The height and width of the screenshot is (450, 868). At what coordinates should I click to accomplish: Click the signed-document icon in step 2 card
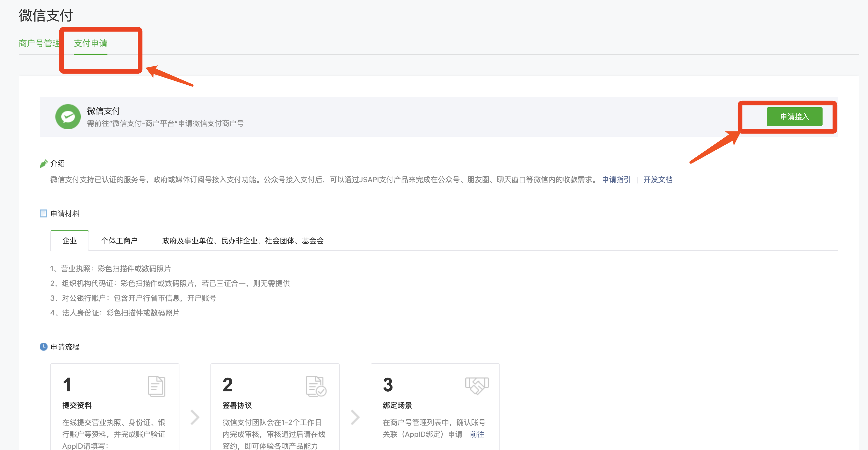coord(316,386)
